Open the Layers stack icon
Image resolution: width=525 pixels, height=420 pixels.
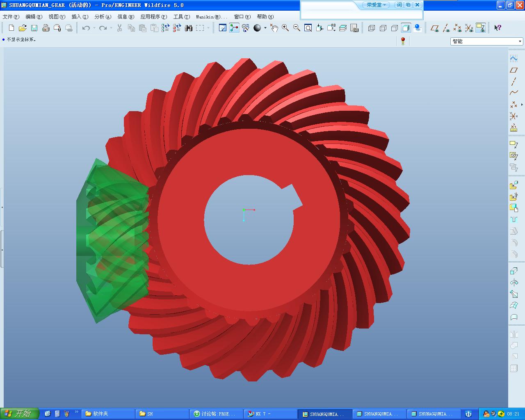(343, 28)
